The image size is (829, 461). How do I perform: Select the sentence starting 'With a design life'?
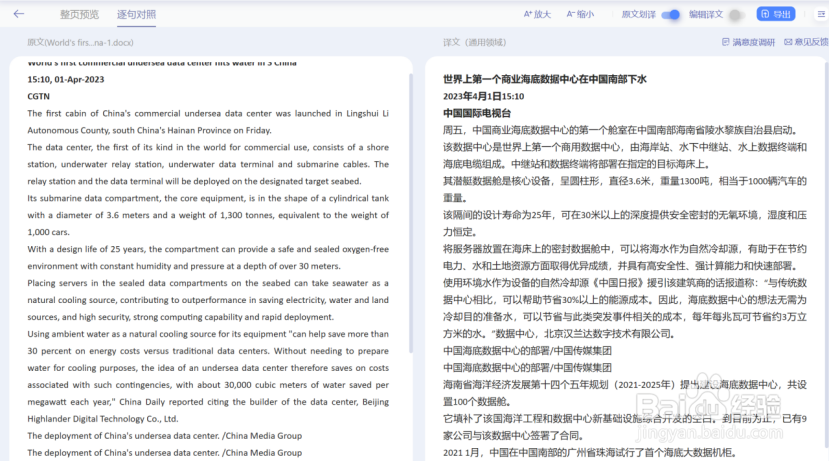[208, 257]
